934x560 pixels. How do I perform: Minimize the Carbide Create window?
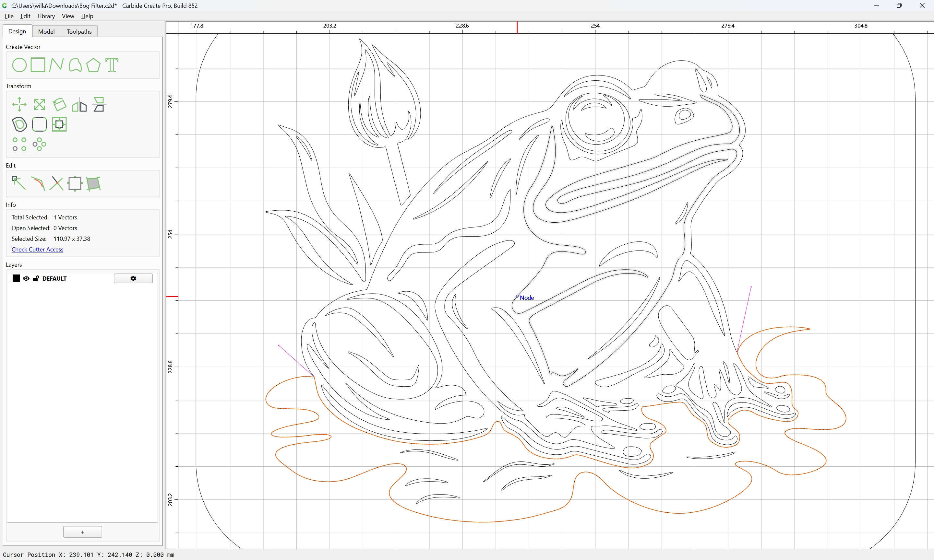tap(877, 6)
